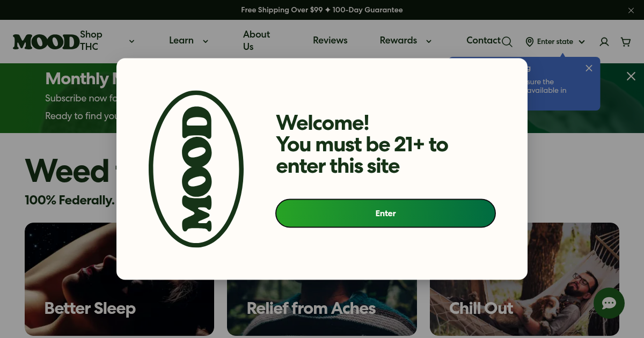Open the About Us menu item
Image resolution: width=644 pixels, height=338 pixels.
[256, 40]
